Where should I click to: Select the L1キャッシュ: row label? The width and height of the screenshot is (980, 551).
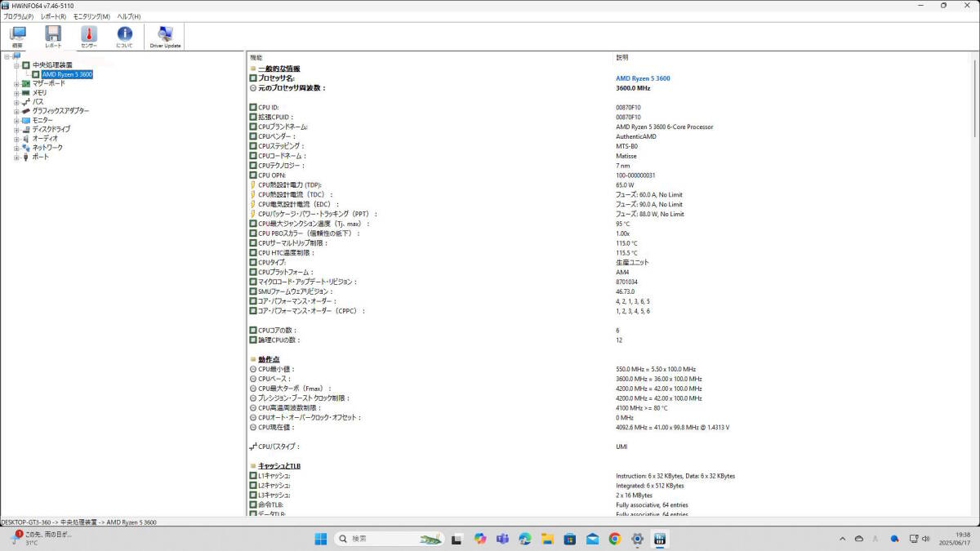point(274,475)
